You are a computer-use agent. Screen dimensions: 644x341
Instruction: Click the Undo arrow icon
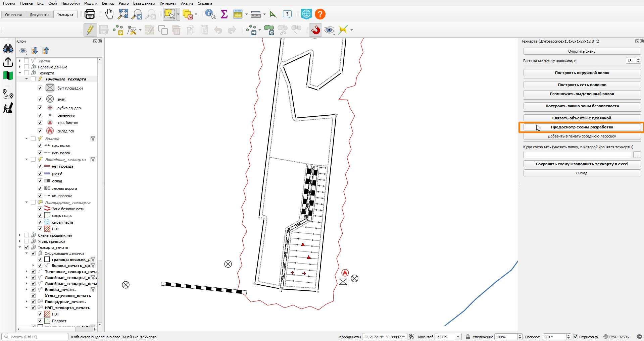pos(218,30)
